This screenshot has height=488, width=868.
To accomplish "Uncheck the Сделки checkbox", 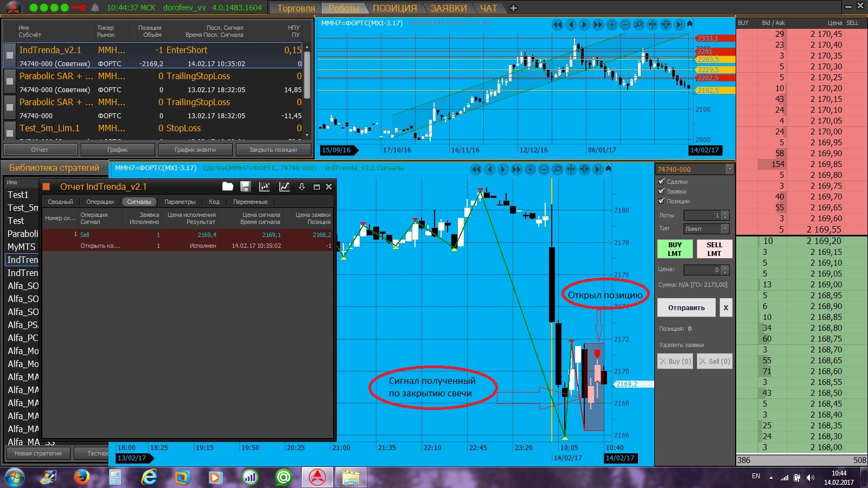I will pos(661,182).
